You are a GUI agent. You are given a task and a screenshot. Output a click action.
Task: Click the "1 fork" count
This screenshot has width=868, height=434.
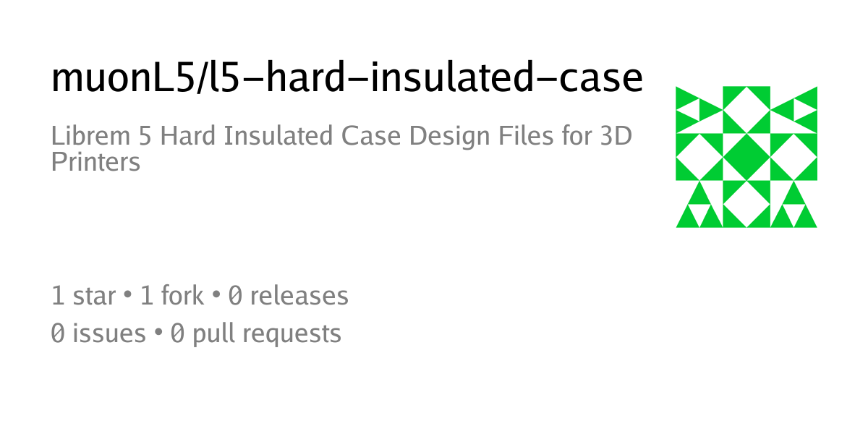tap(172, 296)
